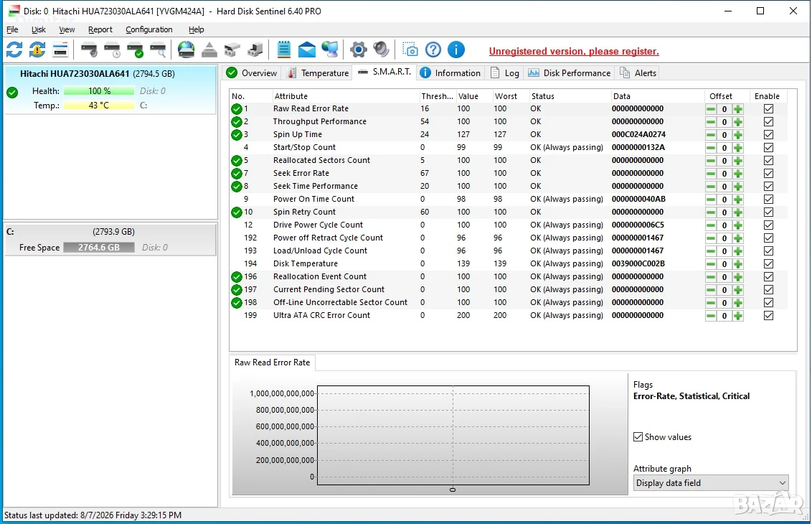Switch to the Temperature tab

318,73
